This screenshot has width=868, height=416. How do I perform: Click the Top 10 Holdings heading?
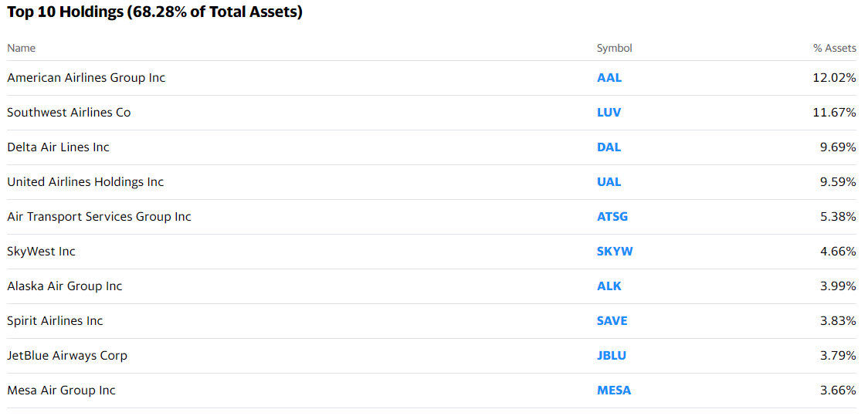pyautogui.click(x=154, y=12)
